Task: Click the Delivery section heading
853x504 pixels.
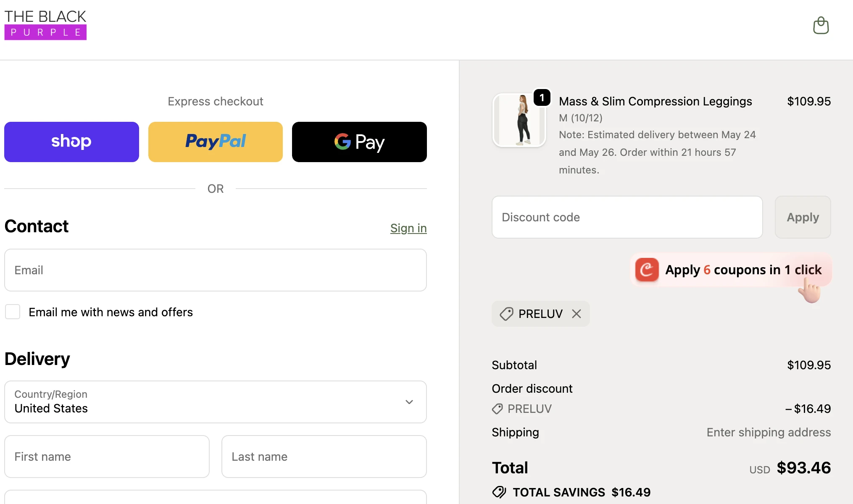Action: 37,359
